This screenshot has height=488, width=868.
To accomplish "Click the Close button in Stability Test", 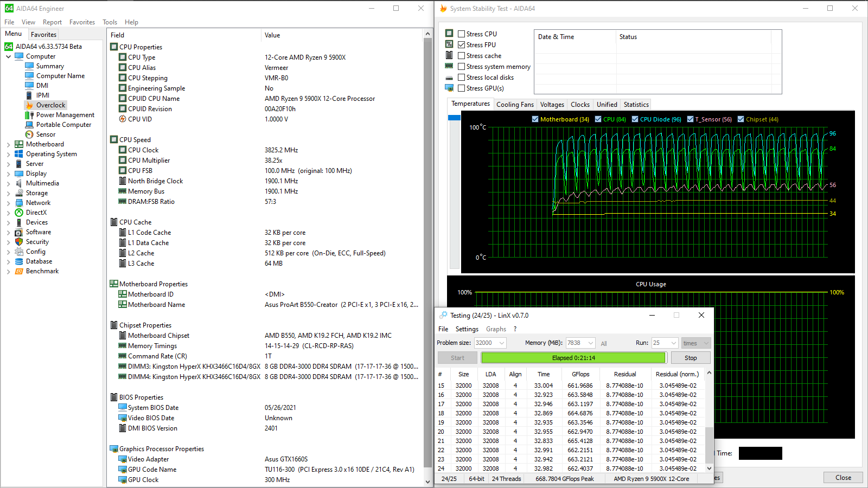I will pyautogui.click(x=843, y=478).
